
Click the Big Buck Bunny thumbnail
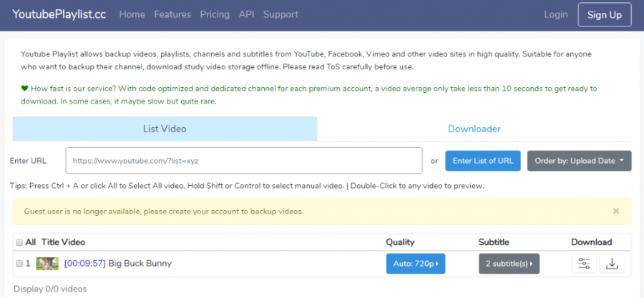click(x=47, y=264)
